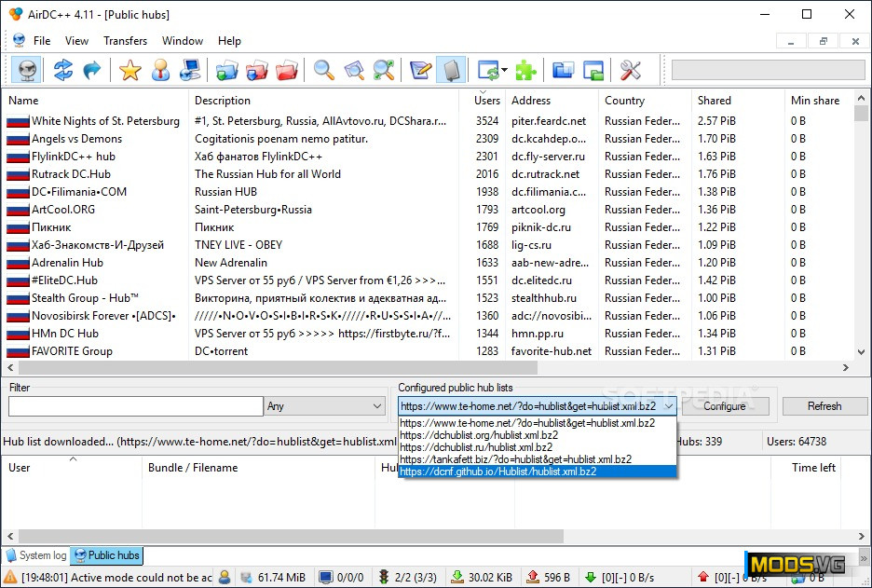Viewport: 872px width, 588px height.
Task: Choose dchublist.org hublist option
Action: (x=537, y=435)
